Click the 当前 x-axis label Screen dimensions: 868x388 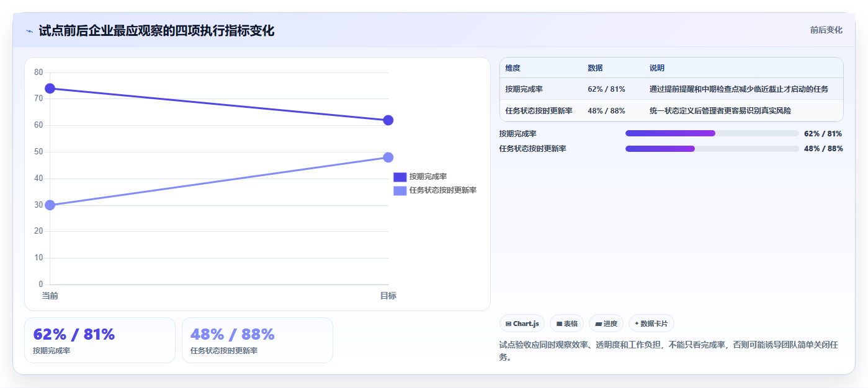(x=50, y=296)
